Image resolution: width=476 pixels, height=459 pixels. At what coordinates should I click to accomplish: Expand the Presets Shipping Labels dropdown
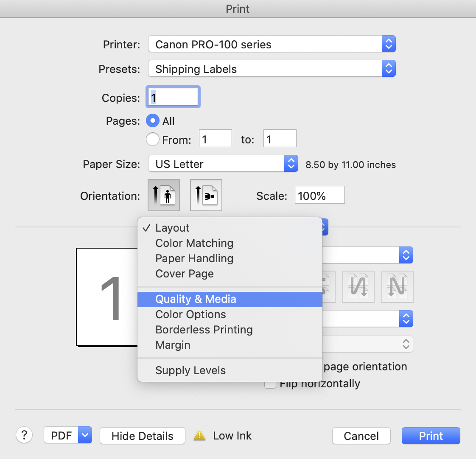coord(272,69)
